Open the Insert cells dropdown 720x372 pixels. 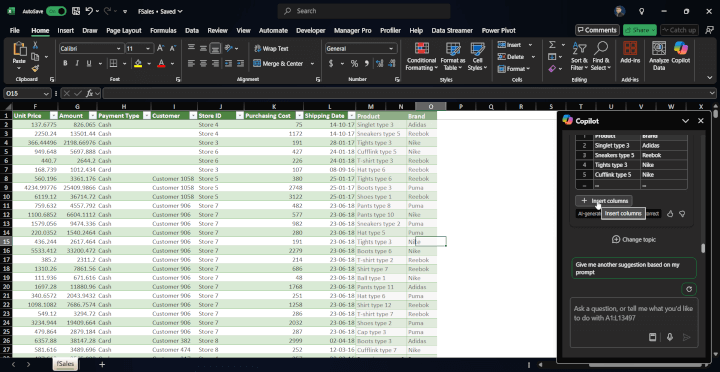530,45
